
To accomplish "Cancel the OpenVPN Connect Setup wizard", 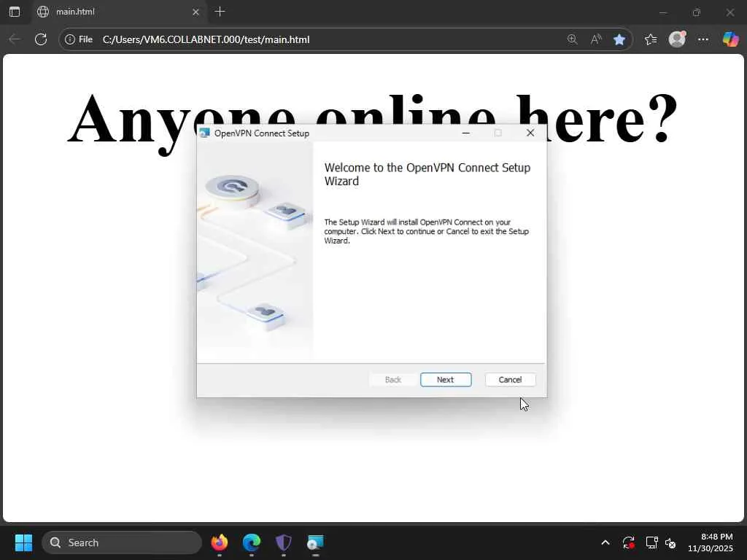I will (x=510, y=379).
